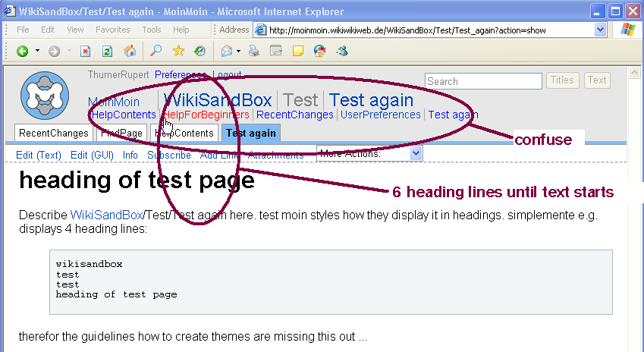The image size is (644, 352).
Task: Click the Edit (GUI) link
Action: pos(92,156)
